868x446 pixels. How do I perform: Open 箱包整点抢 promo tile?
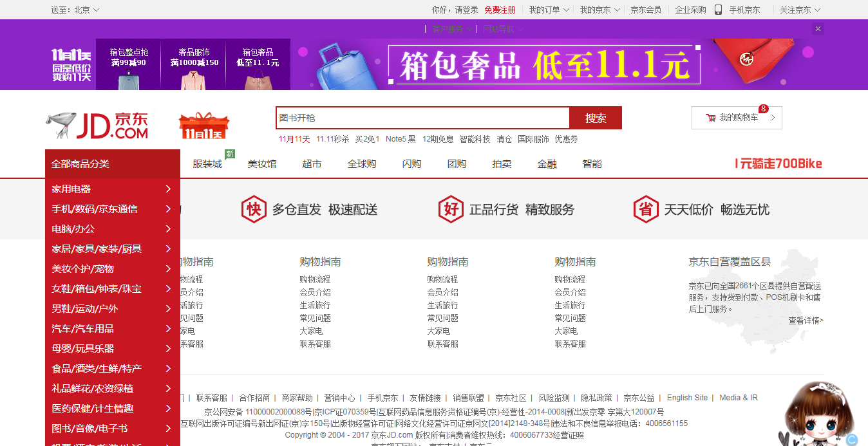[x=129, y=64]
